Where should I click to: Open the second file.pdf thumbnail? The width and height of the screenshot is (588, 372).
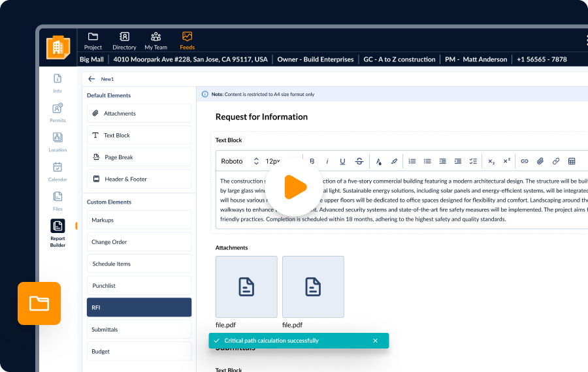[313, 287]
